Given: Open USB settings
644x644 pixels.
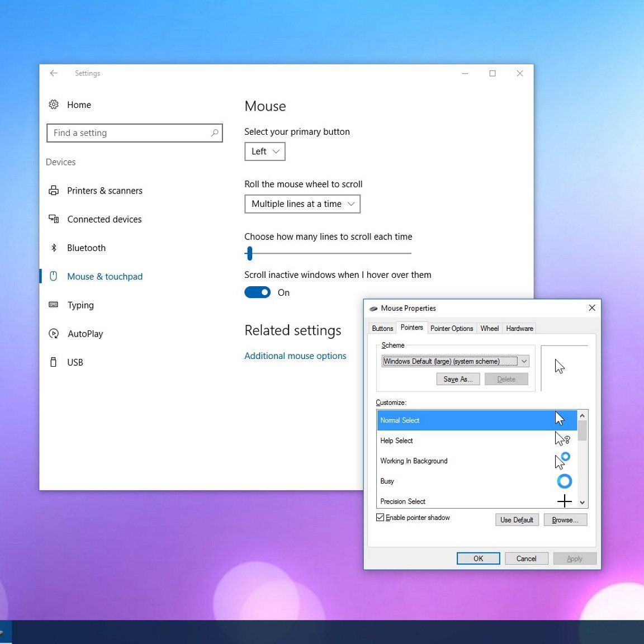Looking at the screenshot, I should pos(75,362).
